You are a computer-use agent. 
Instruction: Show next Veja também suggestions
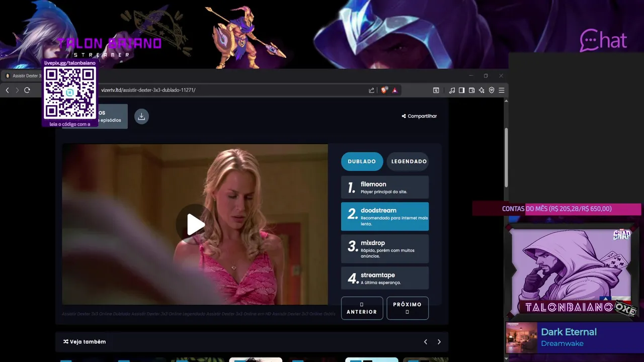[x=439, y=342]
